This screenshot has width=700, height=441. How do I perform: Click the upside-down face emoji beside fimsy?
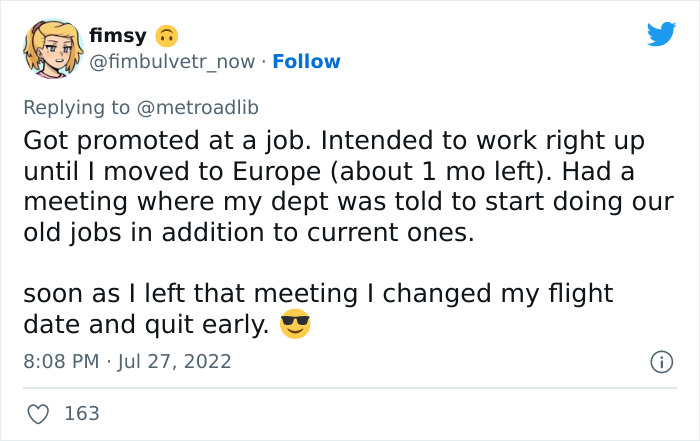[166, 36]
